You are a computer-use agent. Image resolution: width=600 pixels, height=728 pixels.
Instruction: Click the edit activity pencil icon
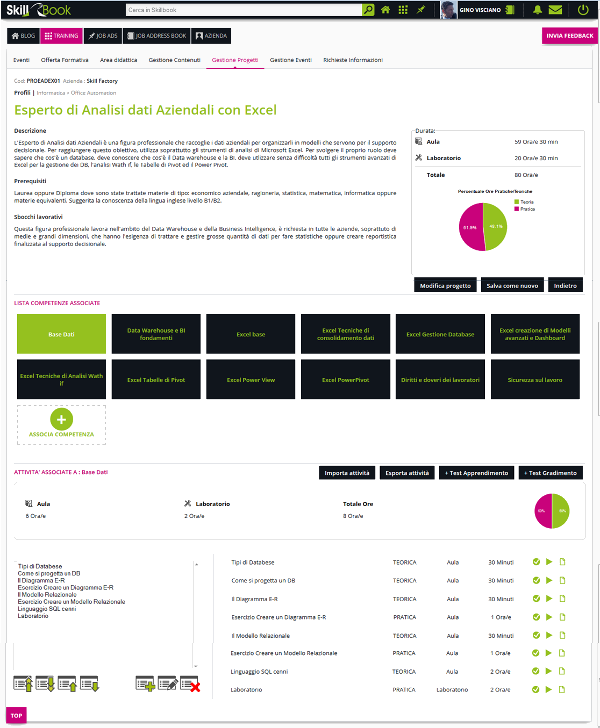167,684
